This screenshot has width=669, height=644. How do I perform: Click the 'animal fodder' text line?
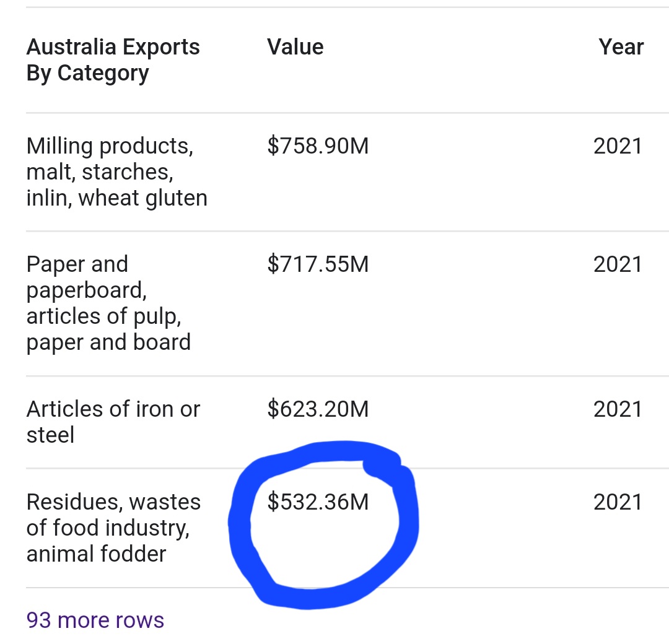coord(96,554)
